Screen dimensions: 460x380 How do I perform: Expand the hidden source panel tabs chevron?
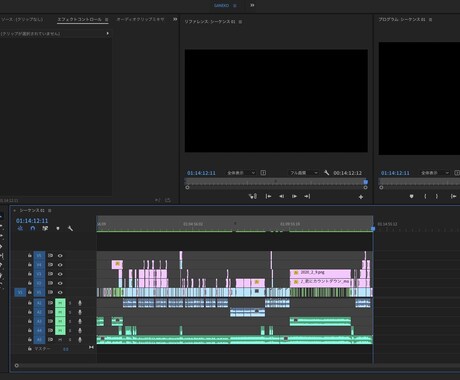coord(175,19)
